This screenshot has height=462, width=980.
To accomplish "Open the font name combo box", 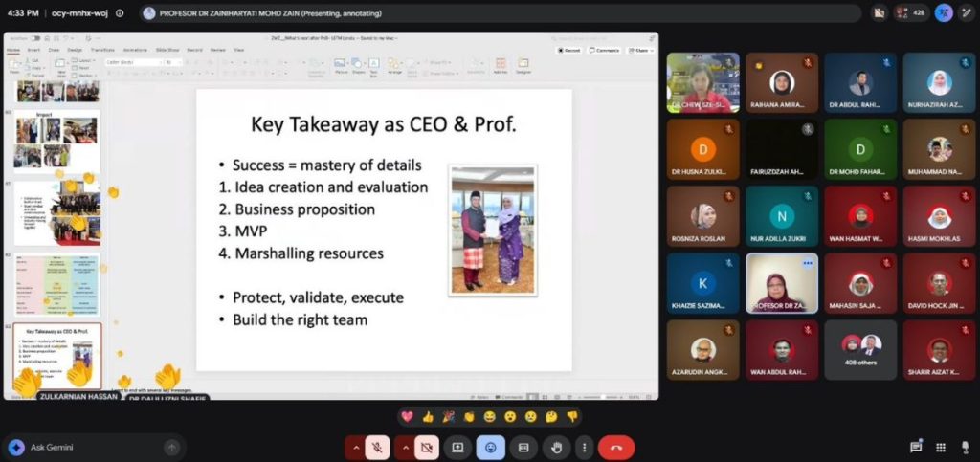I will (133, 62).
